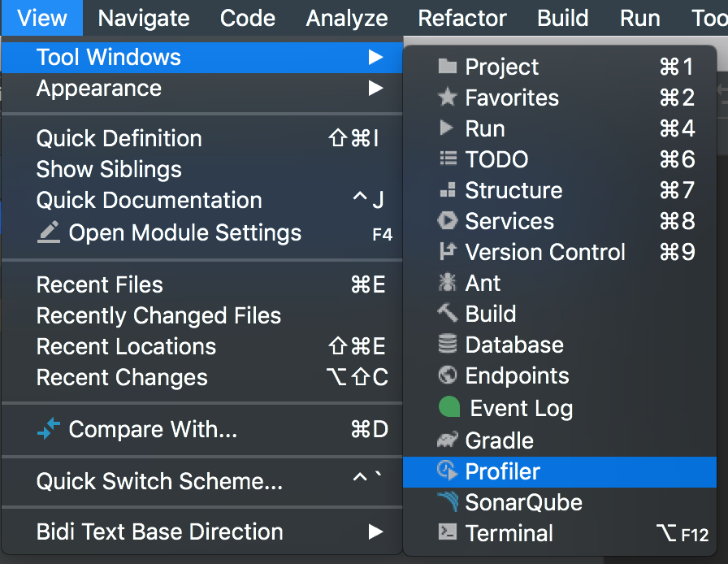Click the Database cylinder icon
The width and height of the screenshot is (728, 564).
point(448,345)
